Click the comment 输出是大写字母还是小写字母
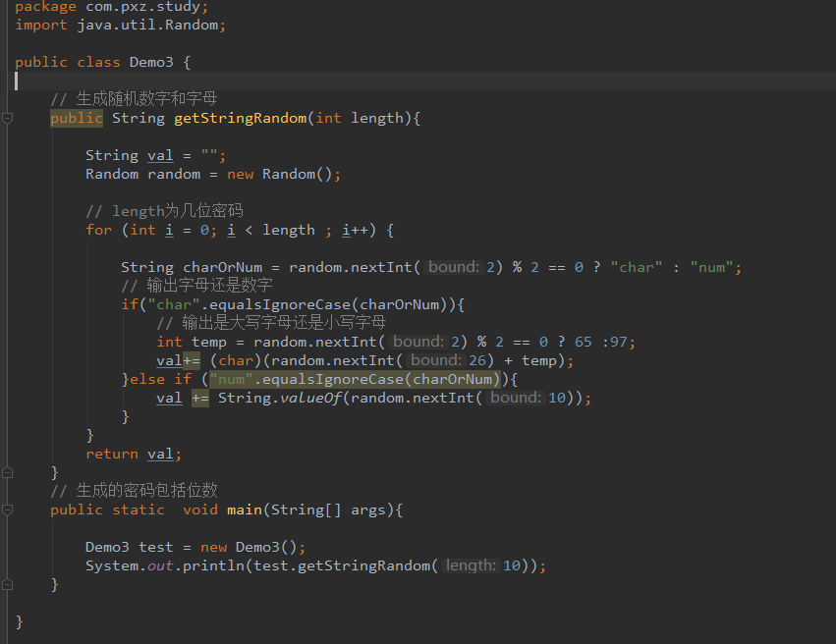 coord(271,323)
